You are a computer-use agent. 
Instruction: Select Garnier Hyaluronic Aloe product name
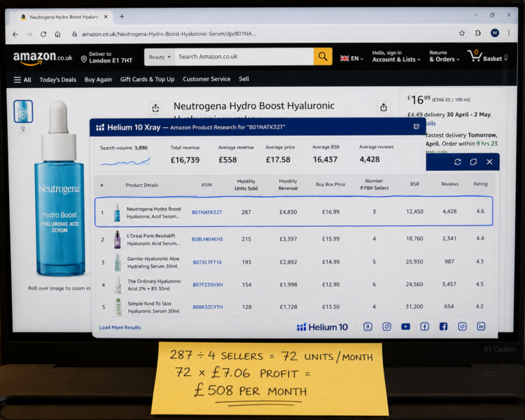(153, 262)
